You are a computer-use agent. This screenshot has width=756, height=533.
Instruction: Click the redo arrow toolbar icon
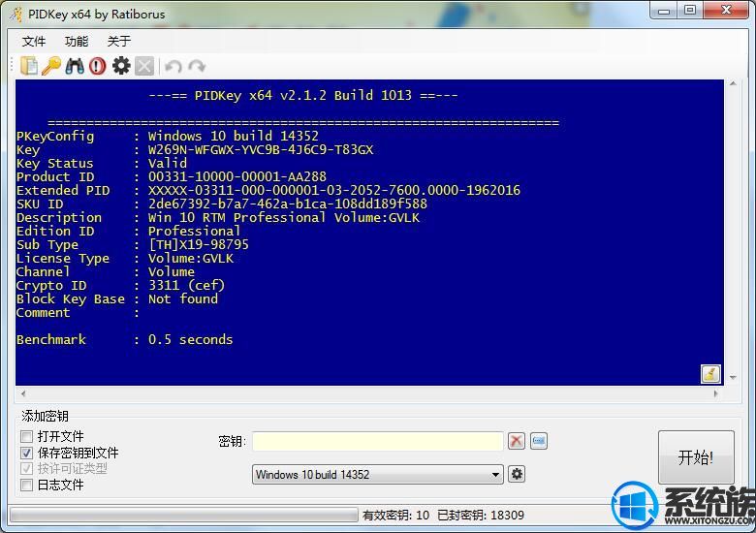(x=197, y=66)
